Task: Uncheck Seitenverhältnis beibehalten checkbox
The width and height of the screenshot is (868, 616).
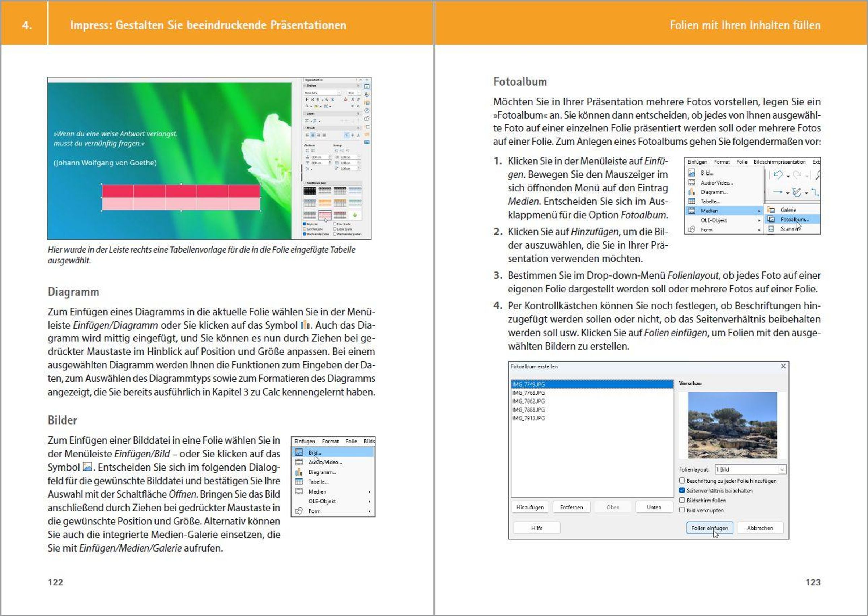Action: 682,490
